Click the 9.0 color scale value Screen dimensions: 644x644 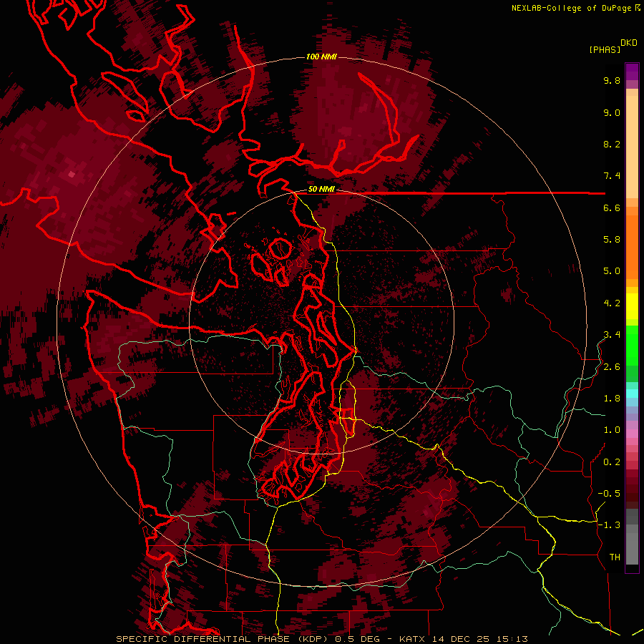click(612, 112)
